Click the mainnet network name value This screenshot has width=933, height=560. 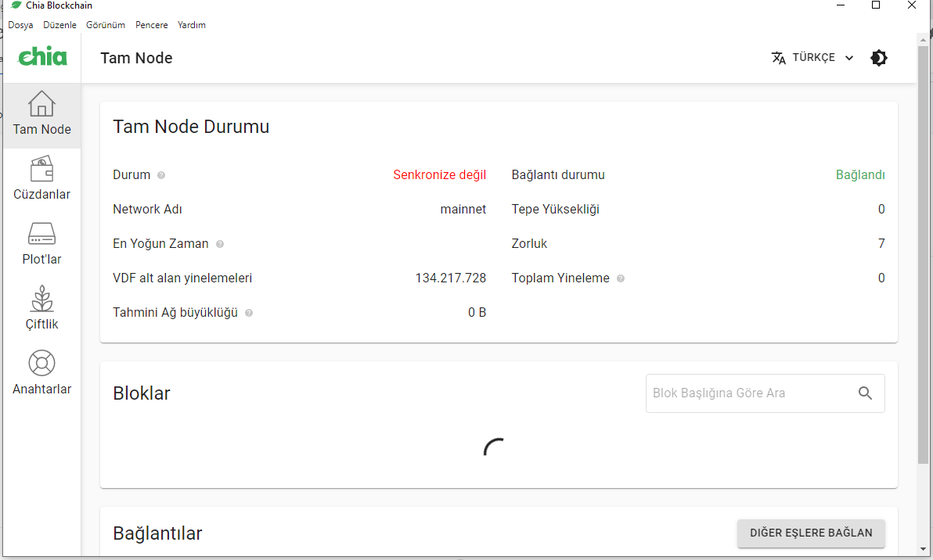(x=463, y=210)
